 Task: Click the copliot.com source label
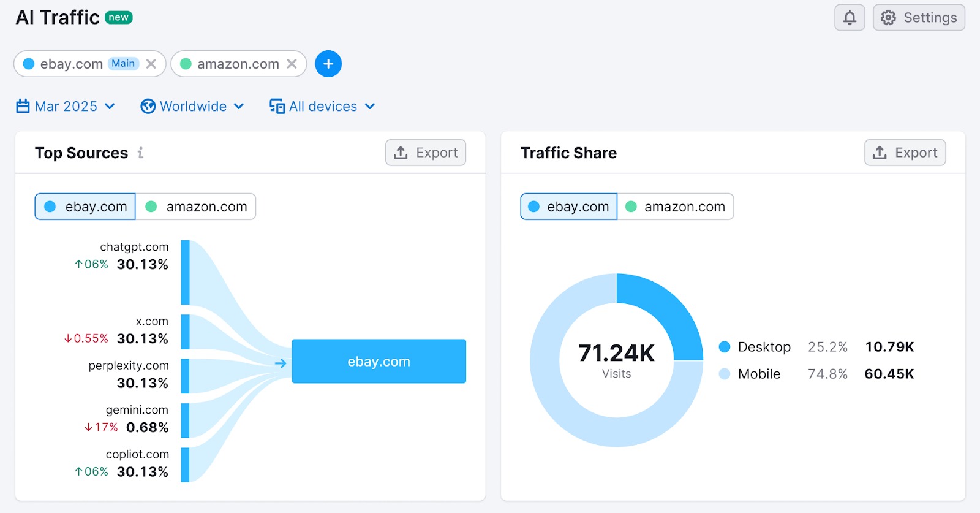[x=137, y=454]
